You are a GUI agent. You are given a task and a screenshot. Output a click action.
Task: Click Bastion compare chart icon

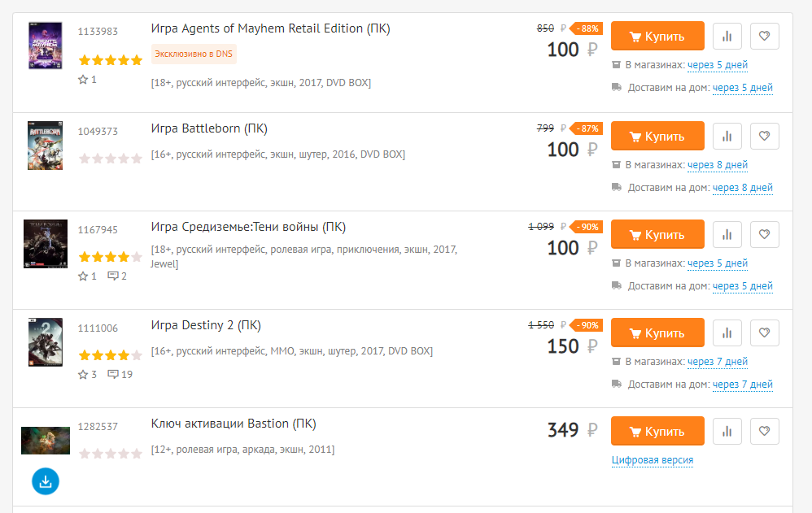[x=727, y=431]
